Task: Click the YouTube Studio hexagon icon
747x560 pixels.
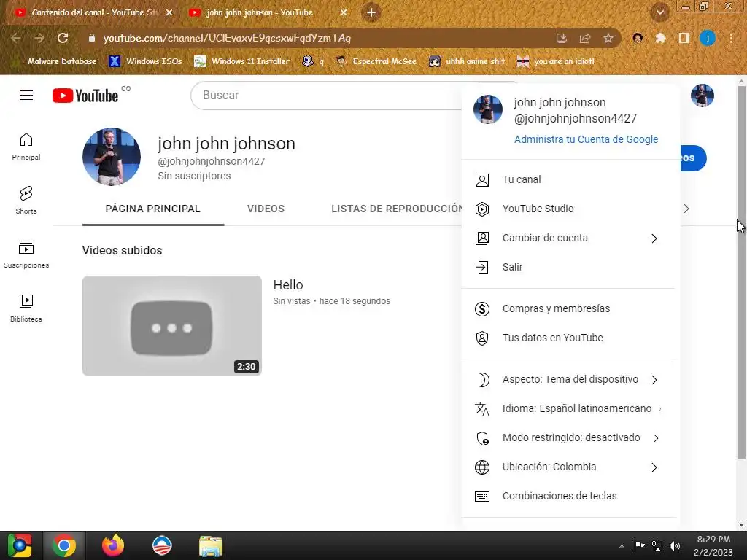Action: click(x=482, y=209)
